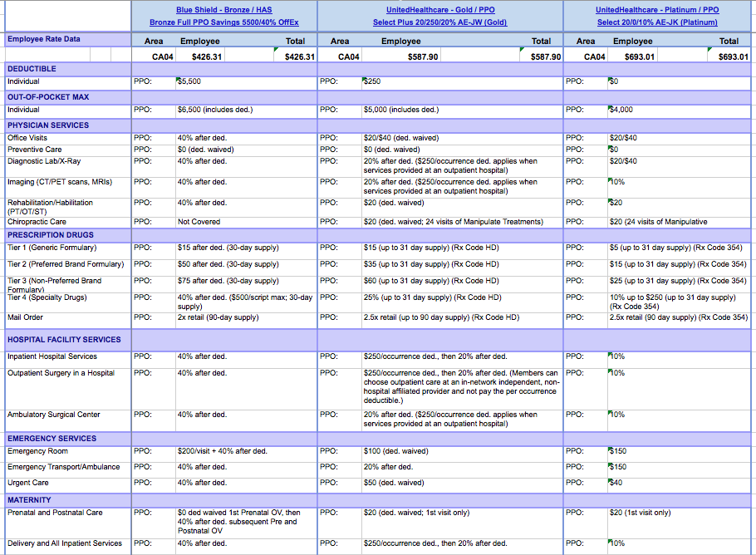Open the UnitedHealthcare - Gold / PPO link

point(440,10)
